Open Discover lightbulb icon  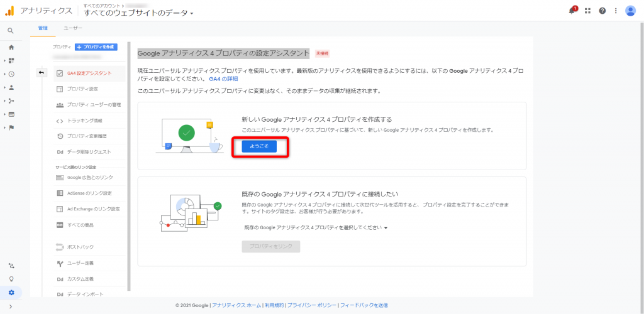coord(11,279)
